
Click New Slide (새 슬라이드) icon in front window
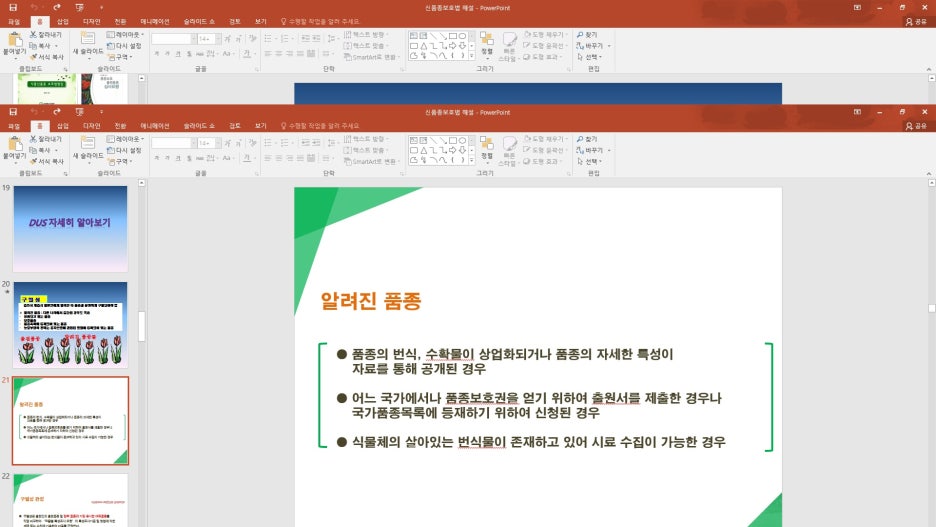coord(88,142)
